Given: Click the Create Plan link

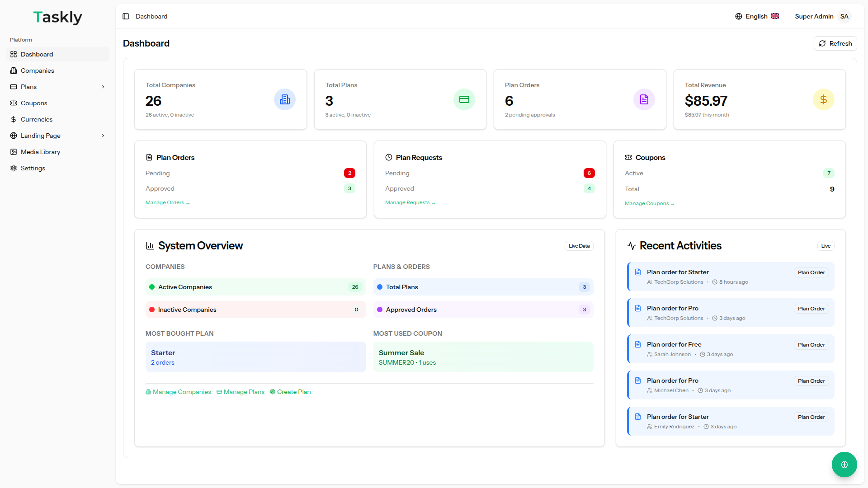Looking at the screenshot, I should 290,392.
